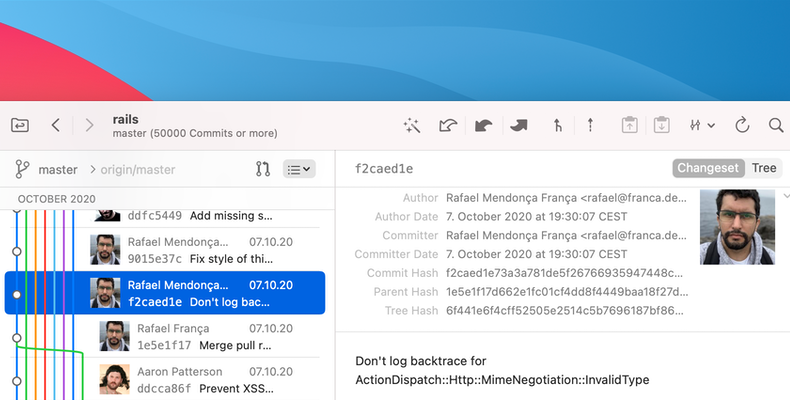
Task: Expand the commit list view options dropdown
Action: tap(299, 169)
